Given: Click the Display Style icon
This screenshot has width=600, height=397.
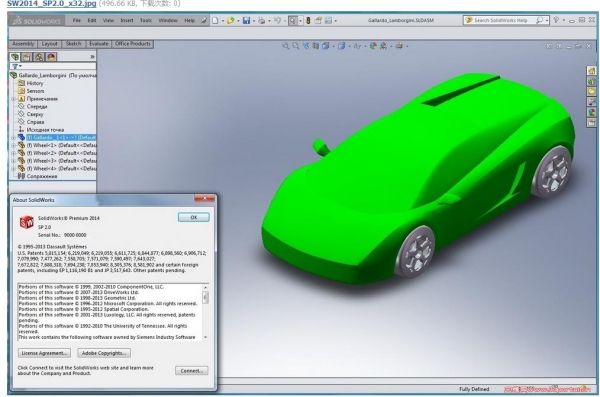Looking at the screenshot, I should tap(341, 46).
